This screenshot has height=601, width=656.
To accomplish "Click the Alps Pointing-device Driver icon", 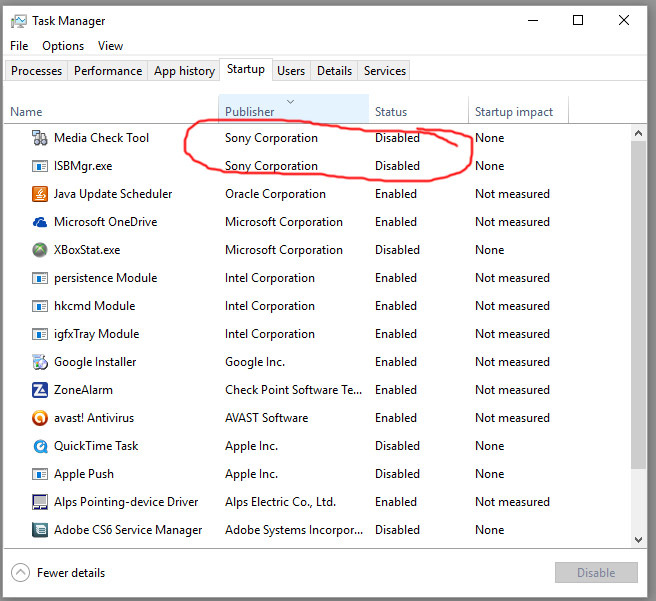I will point(40,502).
